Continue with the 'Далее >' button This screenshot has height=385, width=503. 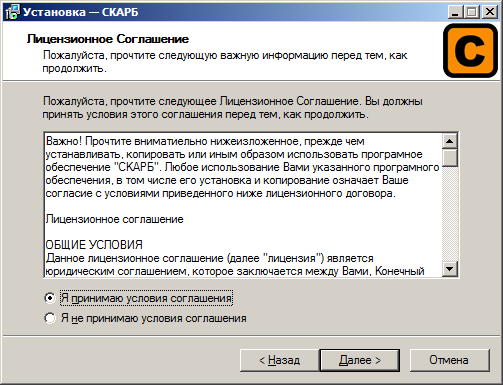click(x=360, y=360)
